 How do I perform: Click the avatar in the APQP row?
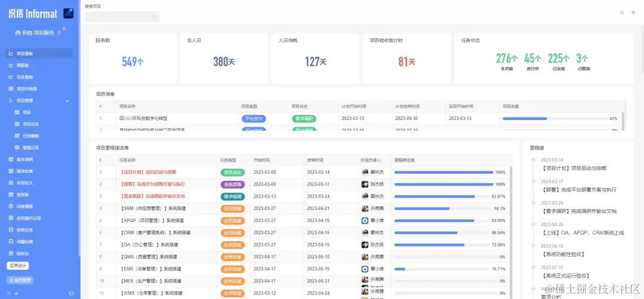click(365, 220)
